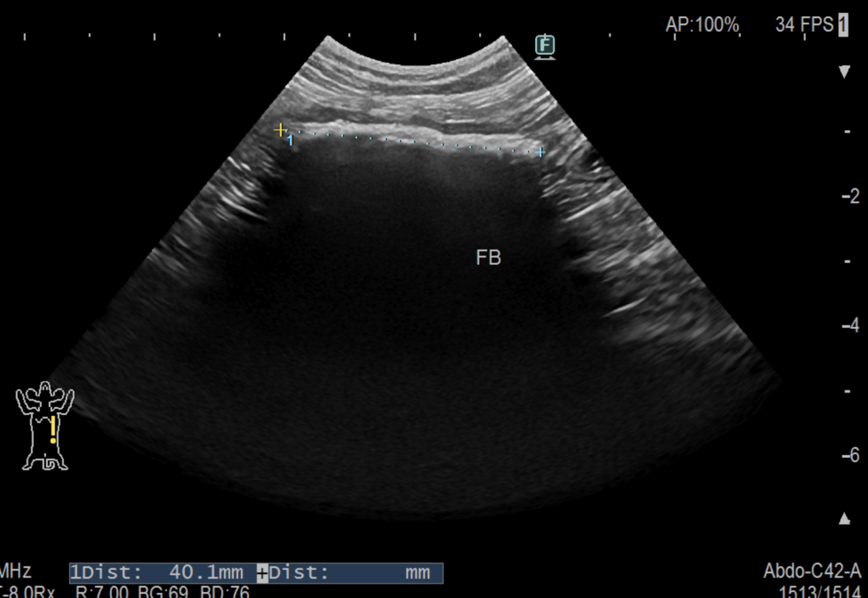Click the AP:100% acoustic power readout

click(x=702, y=26)
